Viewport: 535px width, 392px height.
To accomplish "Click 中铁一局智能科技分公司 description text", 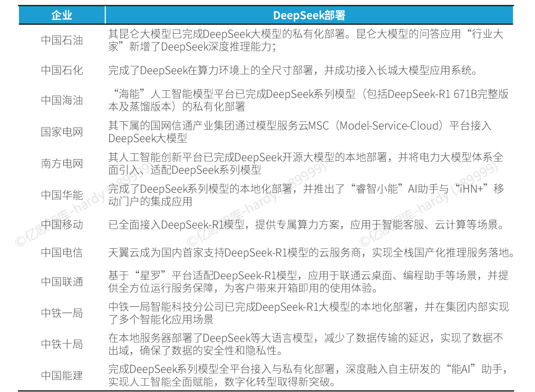I will (x=308, y=313).
